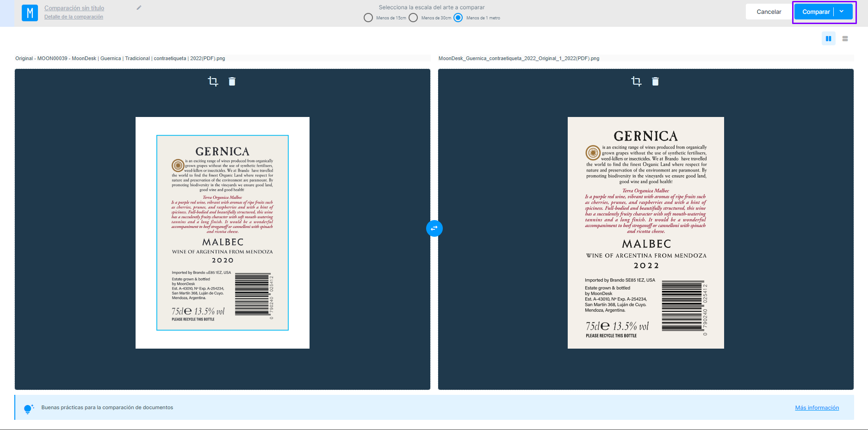The height and width of the screenshot is (430, 868).
Task: Delete the left document with trash icon
Action: 232,81
